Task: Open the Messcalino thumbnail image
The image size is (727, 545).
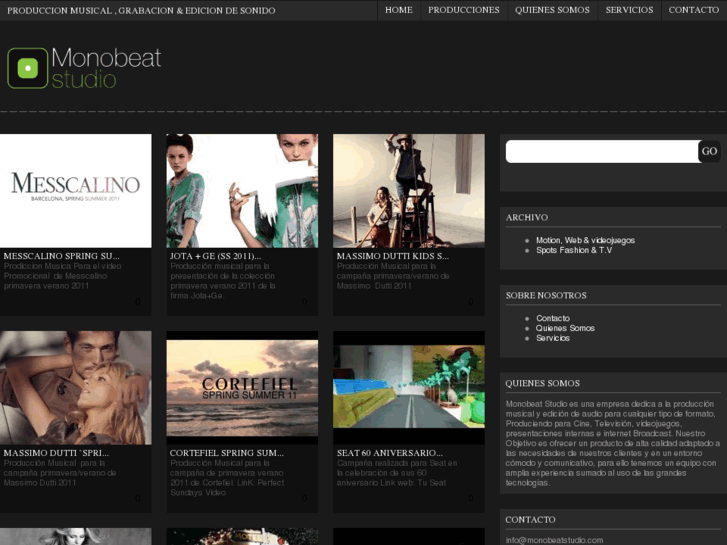Action: 76,191
